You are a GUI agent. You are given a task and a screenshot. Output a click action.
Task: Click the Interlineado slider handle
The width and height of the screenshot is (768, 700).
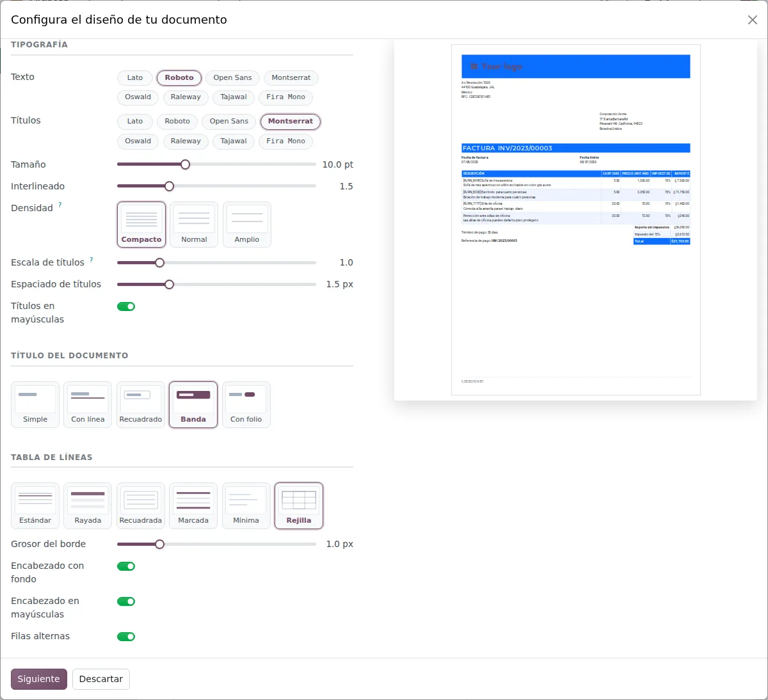click(170, 186)
